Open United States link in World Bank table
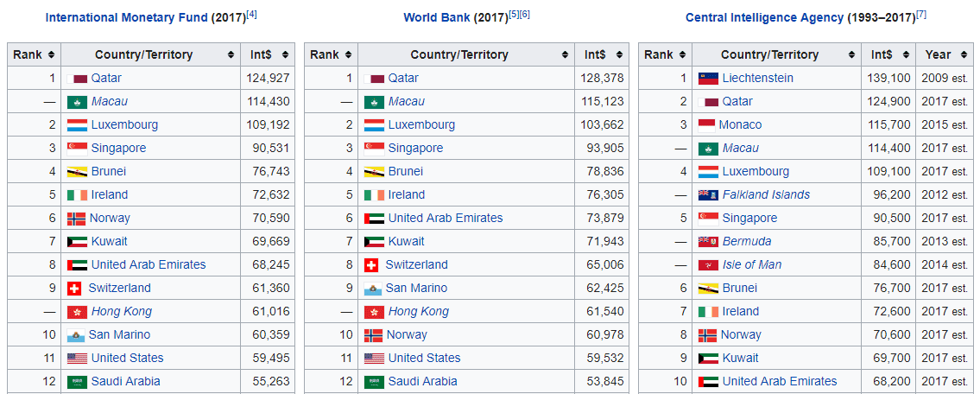 pos(424,359)
